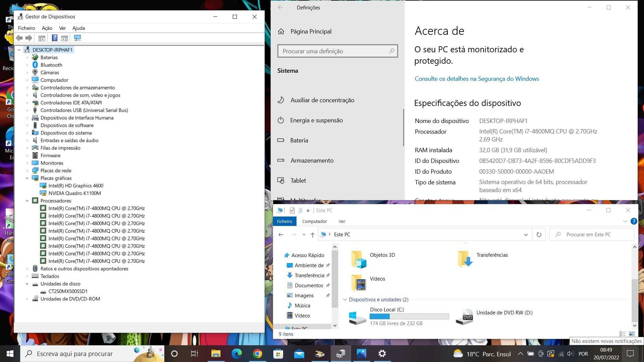This screenshot has height=362, width=644.
Task: Open Consulte os detalhes na Segurança do Windows
Action: pyautogui.click(x=477, y=79)
